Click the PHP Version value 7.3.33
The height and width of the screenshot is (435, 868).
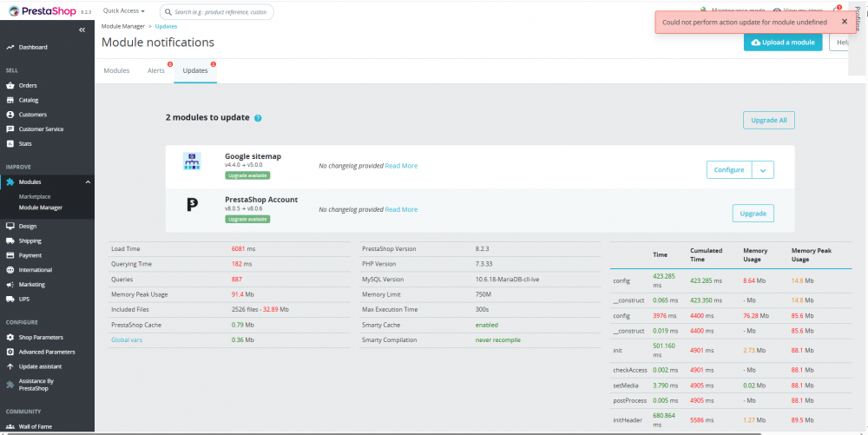[483, 264]
